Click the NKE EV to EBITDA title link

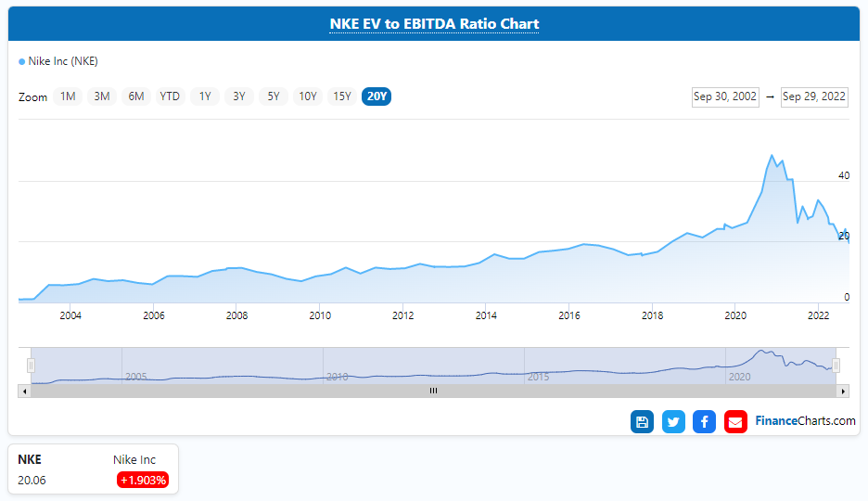434,24
